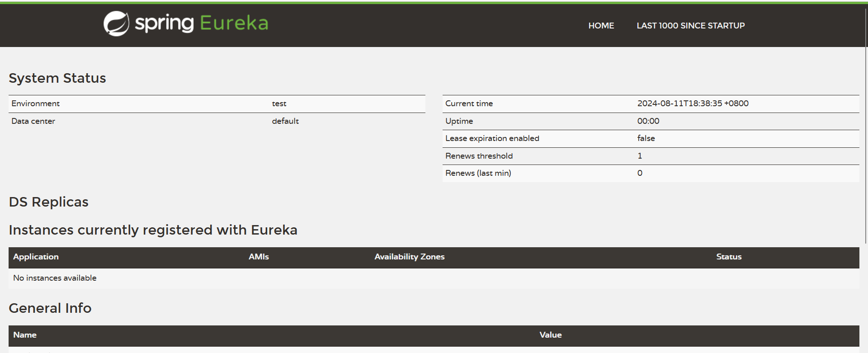Select the Value column header in General Info
This screenshot has width=868, height=353.
[550, 335]
